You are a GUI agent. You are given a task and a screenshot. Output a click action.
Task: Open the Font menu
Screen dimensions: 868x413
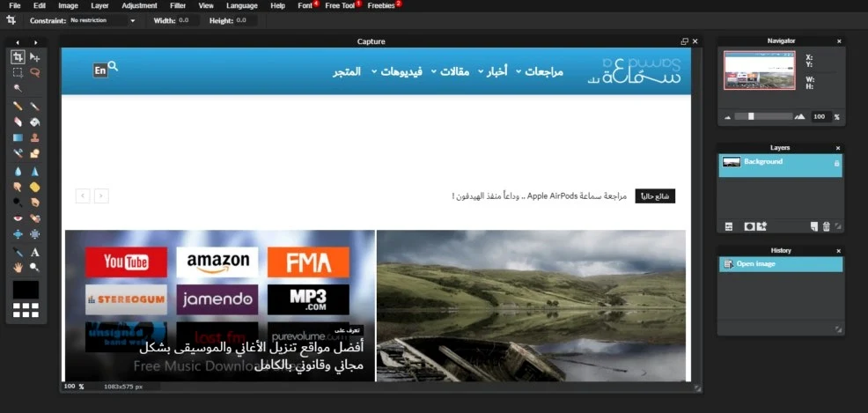click(305, 5)
